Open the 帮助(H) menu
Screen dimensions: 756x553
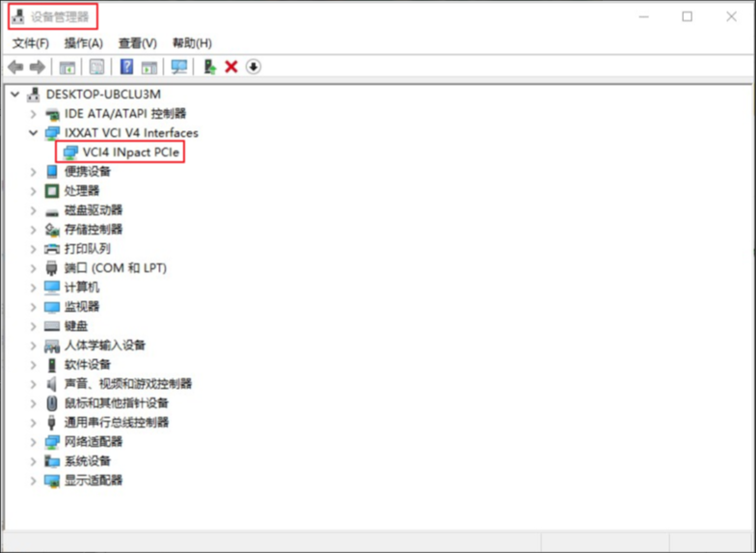point(192,43)
